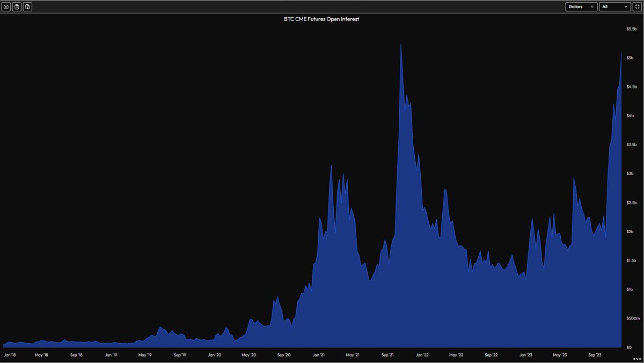
Task: Click the May '23 x-axis label
Action: [560, 355]
